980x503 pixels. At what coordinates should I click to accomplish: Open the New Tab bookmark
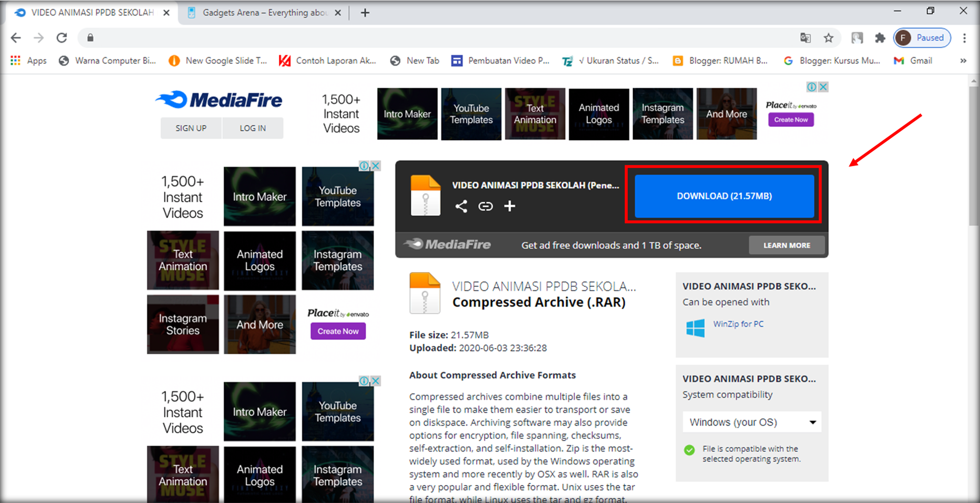coord(415,61)
